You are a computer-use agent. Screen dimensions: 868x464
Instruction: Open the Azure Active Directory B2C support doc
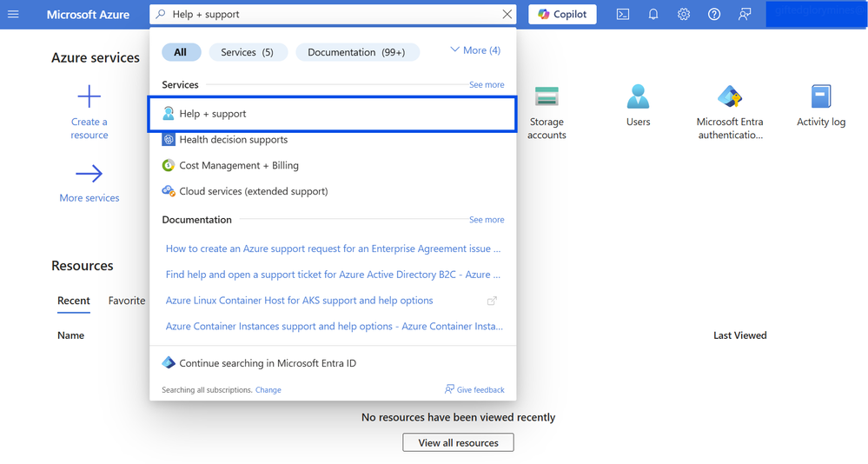pos(333,275)
